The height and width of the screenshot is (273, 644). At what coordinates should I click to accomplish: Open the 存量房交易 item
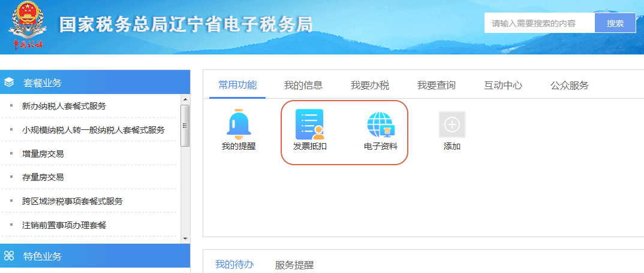click(x=43, y=177)
